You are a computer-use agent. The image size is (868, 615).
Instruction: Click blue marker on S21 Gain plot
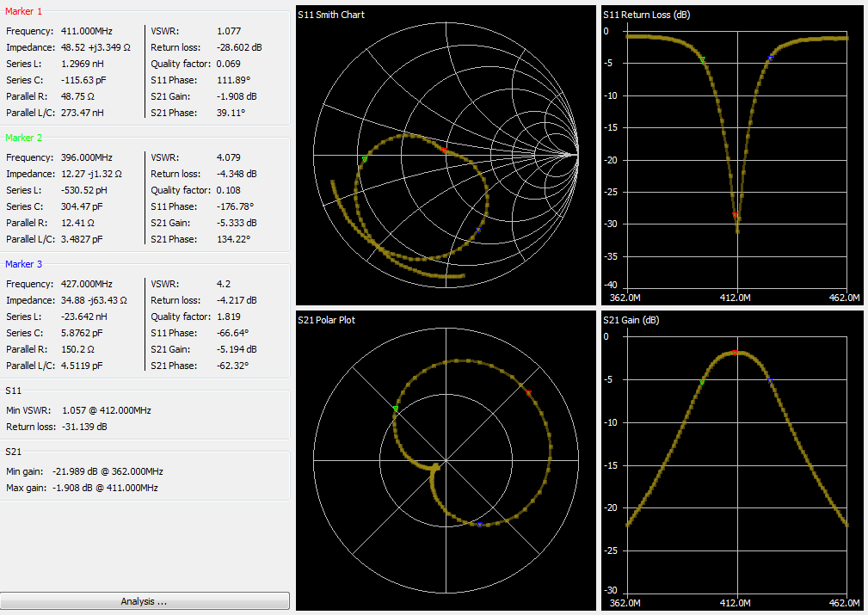coord(770,381)
